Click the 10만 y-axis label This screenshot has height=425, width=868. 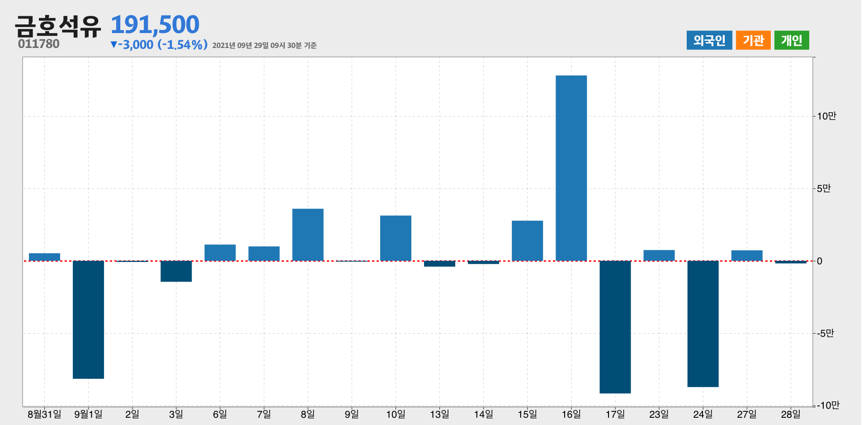826,116
